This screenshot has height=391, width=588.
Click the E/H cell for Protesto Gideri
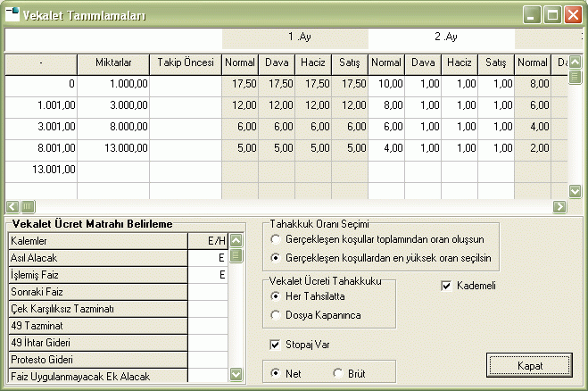pos(208,360)
